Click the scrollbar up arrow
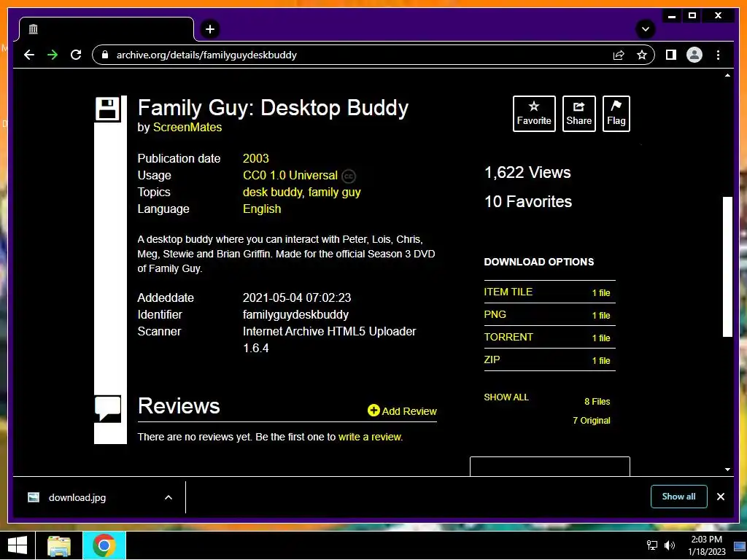Image resolution: width=747 pixels, height=560 pixels. pyautogui.click(x=727, y=75)
